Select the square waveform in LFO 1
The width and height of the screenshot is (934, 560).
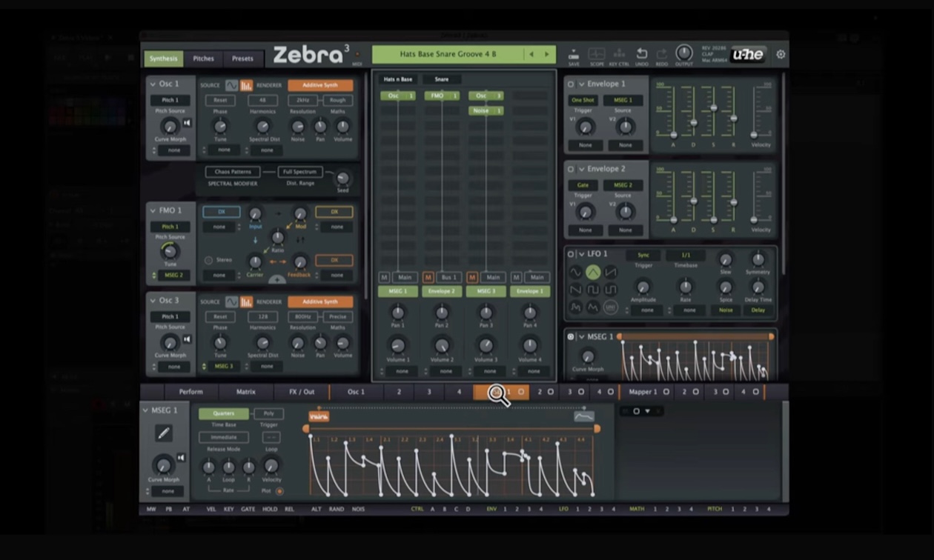[x=594, y=290]
